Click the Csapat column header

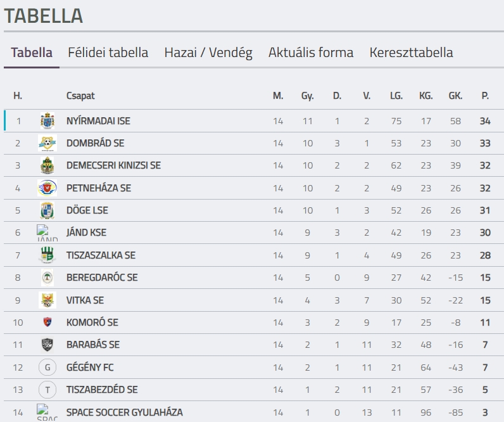coord(80,96)
